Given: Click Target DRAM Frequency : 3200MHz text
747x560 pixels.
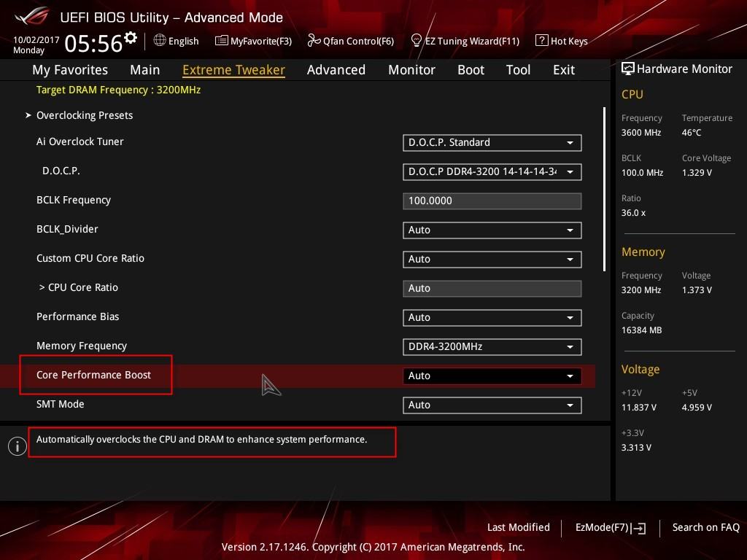Looking at the screenshot, I should (x=118, y=90).
